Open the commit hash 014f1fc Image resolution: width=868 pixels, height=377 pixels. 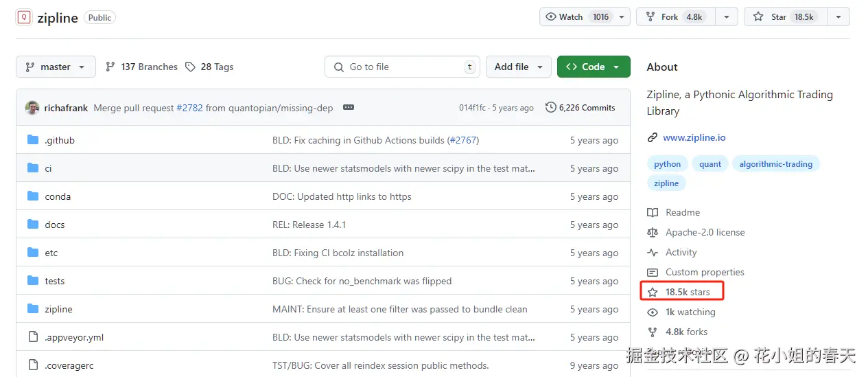tap(472, 108)
